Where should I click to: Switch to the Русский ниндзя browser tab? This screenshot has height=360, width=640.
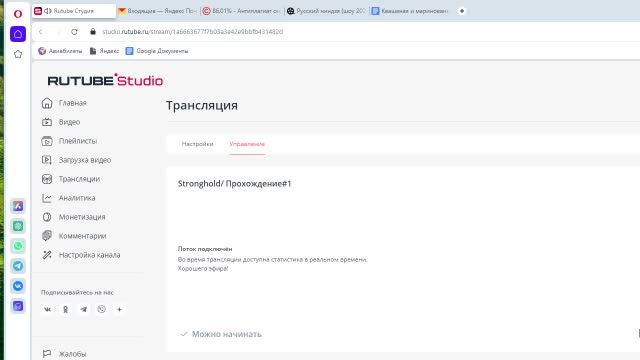point(327,11)
